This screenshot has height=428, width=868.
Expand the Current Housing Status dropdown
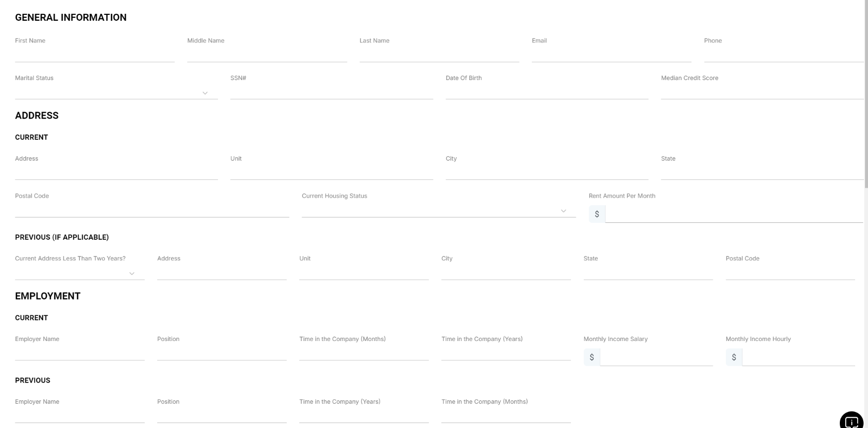tap(439, 211)
